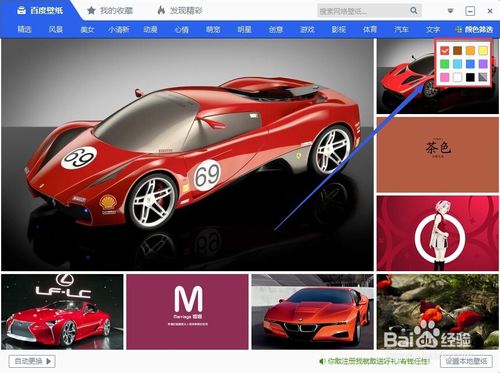Image resolution: width=500 pixels, height=373 pixels.
Task: Select the 动漫 category
Action: [x=150, y=29]
